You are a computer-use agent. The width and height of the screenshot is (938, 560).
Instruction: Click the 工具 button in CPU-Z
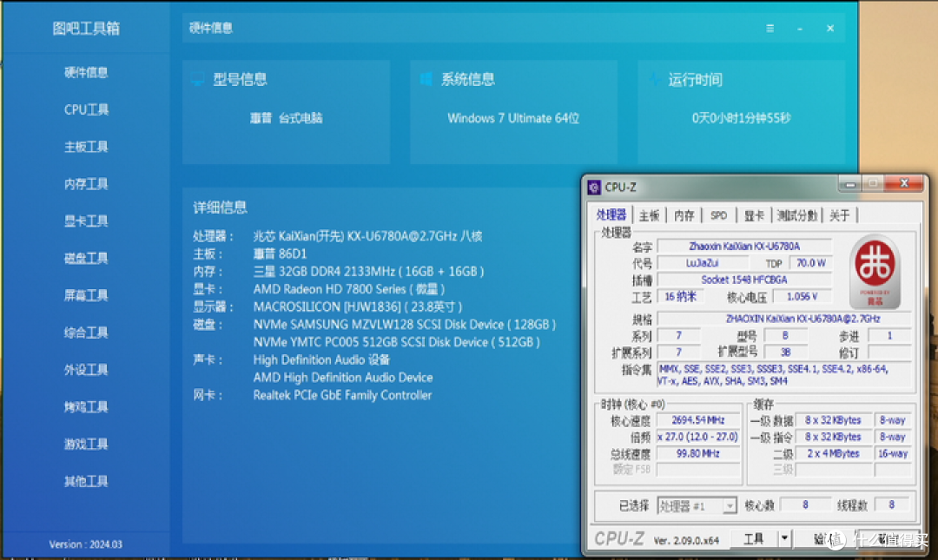point(754,539)
